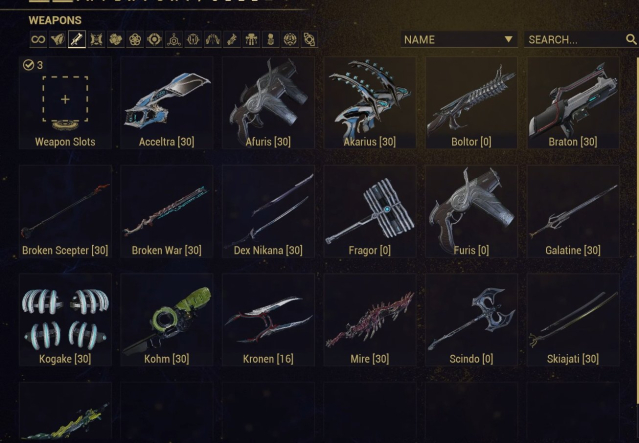Select the All items infinity filter
The width and height of the screenshot is (639, 443).
pyautogui.click(x=38, y=40)
